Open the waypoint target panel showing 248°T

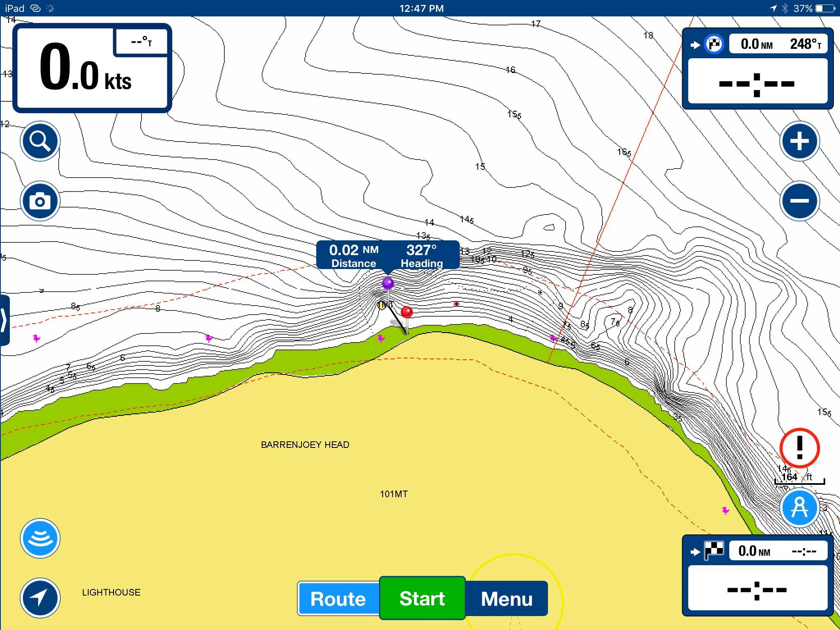click(x=758, y=68)
